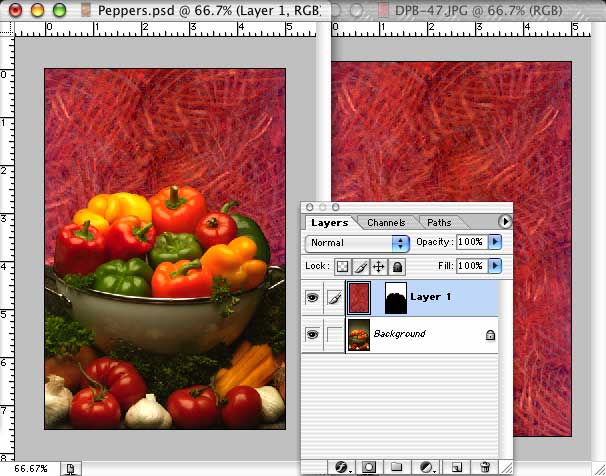Click the Layer 1 name
606x476 pixels.
coord(431,297)
